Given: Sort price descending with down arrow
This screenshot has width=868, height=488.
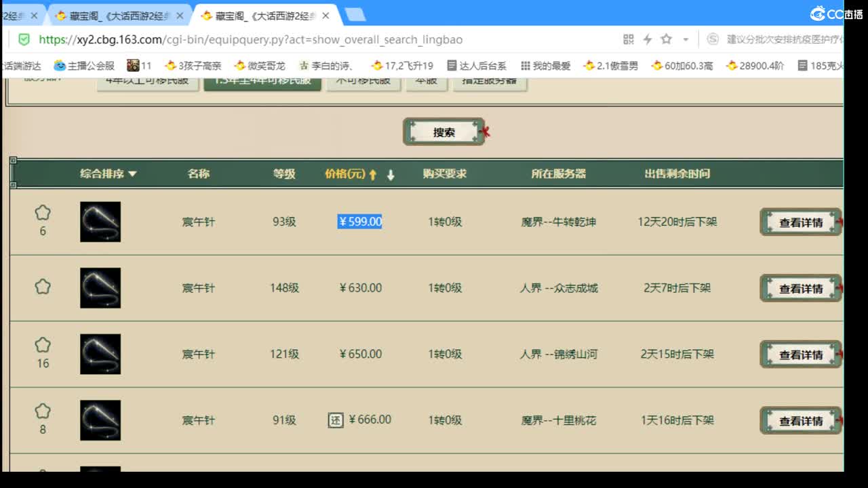Looking at the screenshot, I should [x=391, y=174].
